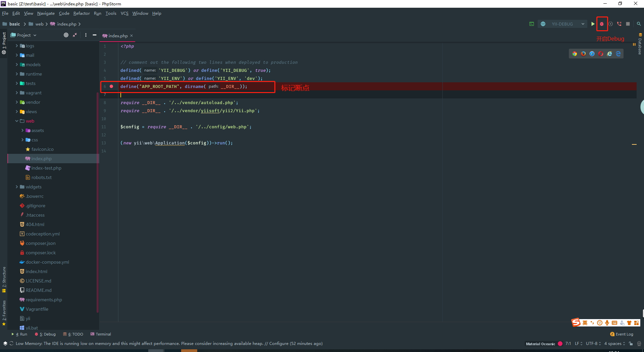This screenshot has height=352, width=644.
Task: Close the index.php editor tab
Action: click(131, 36)
